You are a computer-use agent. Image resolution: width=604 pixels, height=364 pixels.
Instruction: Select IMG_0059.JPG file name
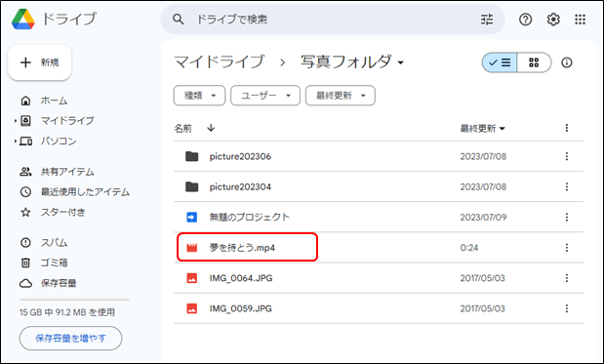point(241,308)
